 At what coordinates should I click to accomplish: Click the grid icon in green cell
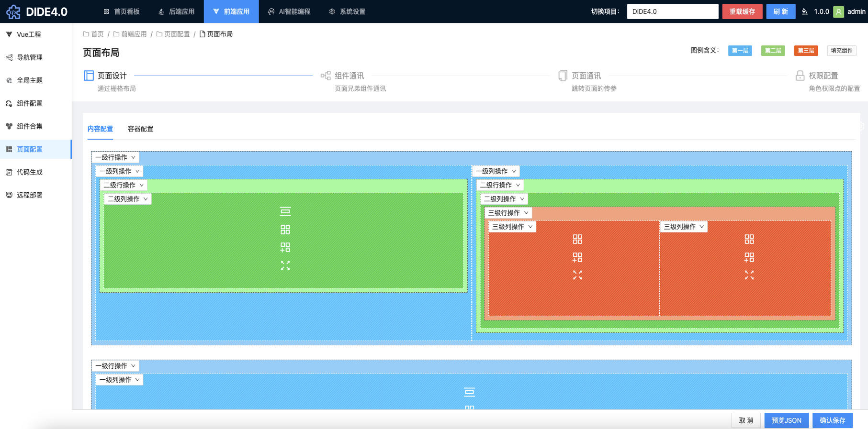pos(285,230)
